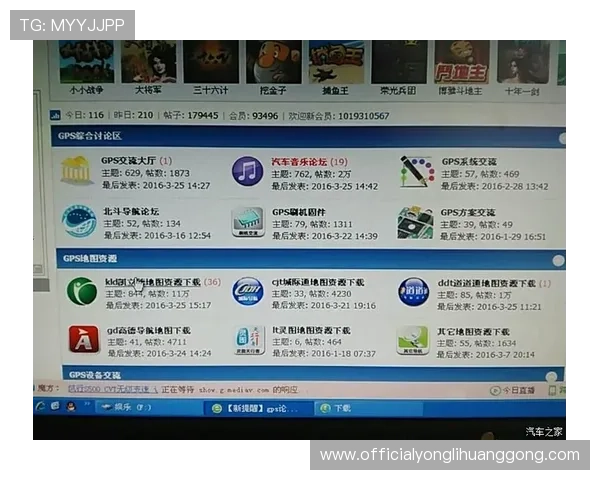This screenshot has height=480, width=600.
Task: Open 其它地图资源下载 forum link
Action: [473, 332]
